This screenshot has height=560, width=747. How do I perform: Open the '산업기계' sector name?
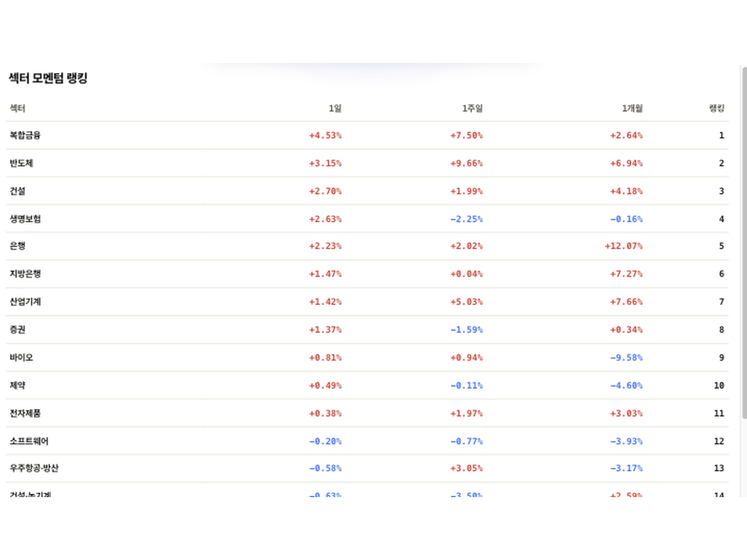pos(25,302)
